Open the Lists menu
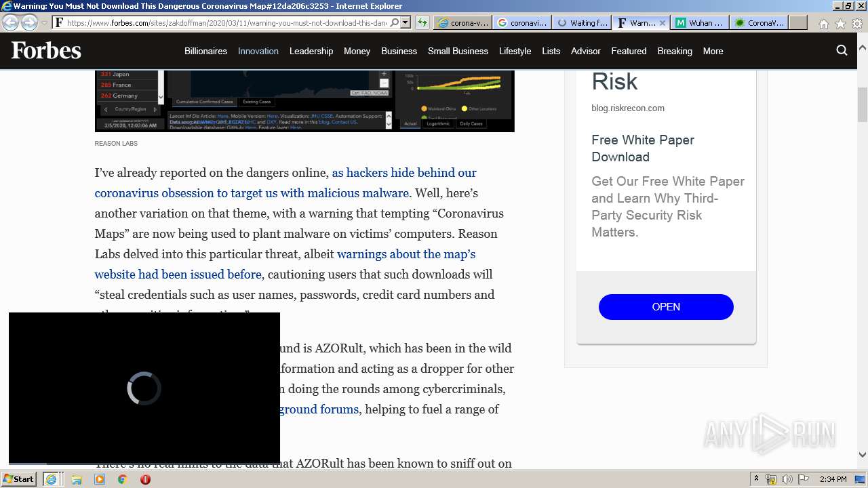The height and width of the screenshot is (488, 868). tap(551, 51)
